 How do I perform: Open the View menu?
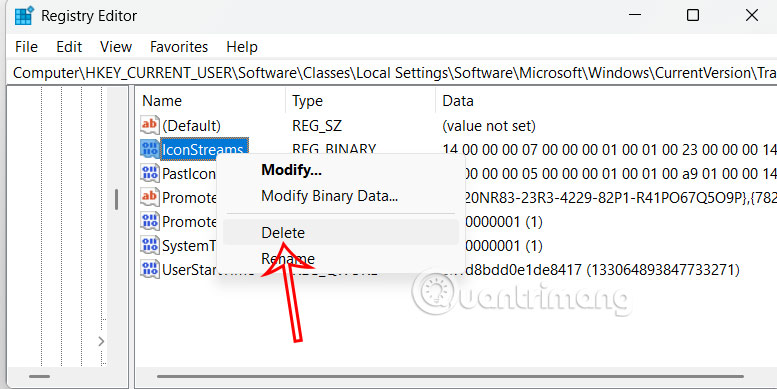pos(116,47)
